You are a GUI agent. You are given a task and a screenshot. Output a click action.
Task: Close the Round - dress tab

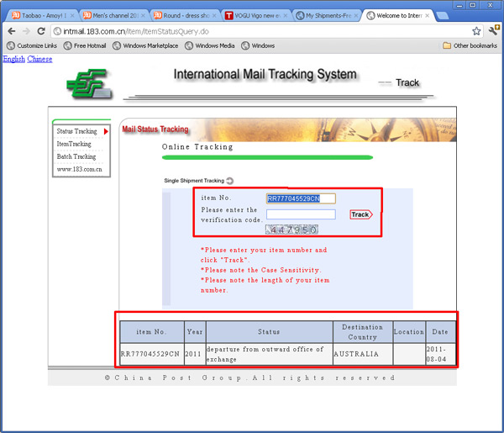coord(214,15)
